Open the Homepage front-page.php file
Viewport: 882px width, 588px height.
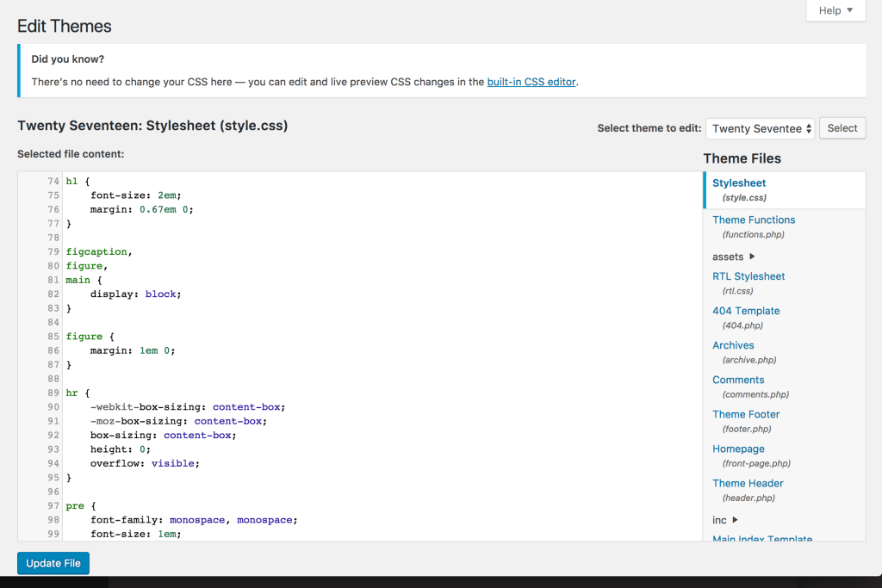pyautogui.click(x=738, y=449)
